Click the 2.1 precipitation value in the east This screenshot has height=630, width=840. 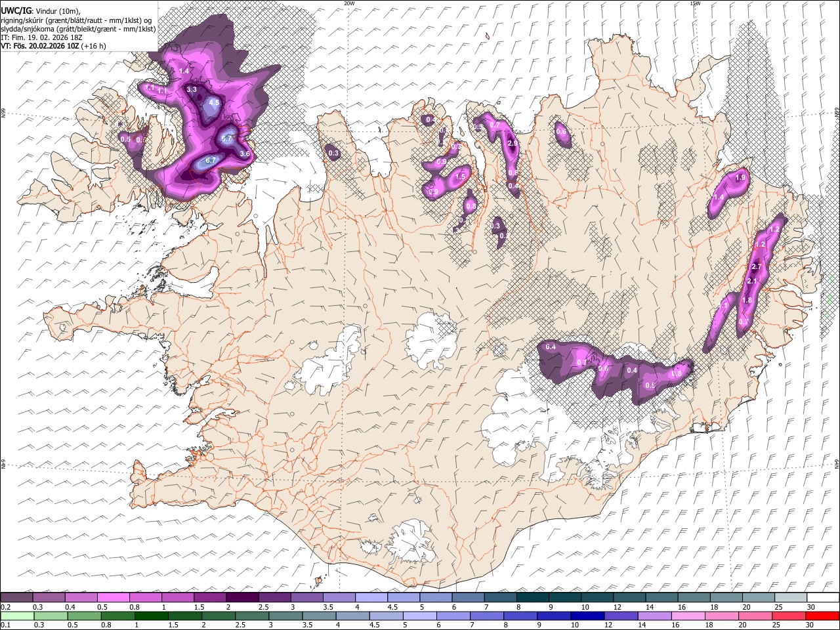click(x=752, y=282)
